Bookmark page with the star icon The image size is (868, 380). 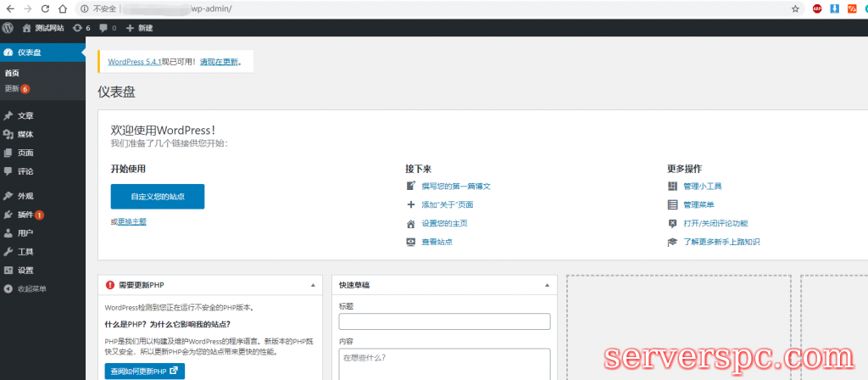pos(795,8)
